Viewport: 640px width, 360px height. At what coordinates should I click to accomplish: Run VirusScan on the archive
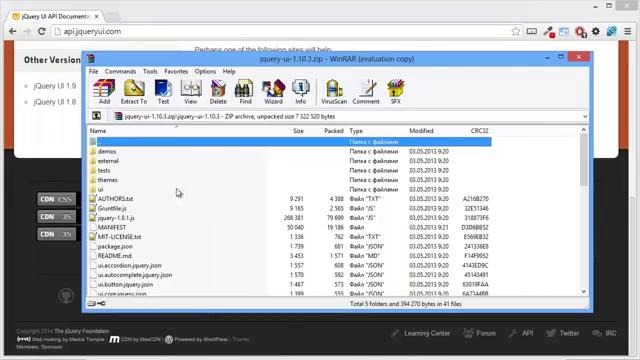(x=334, y=91)
